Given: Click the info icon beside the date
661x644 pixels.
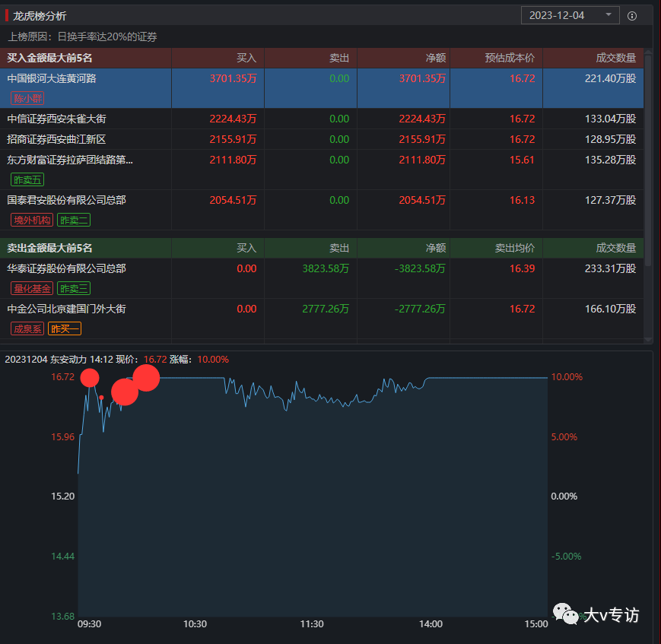Looking at the screenshot, I should tap(632, 16).
